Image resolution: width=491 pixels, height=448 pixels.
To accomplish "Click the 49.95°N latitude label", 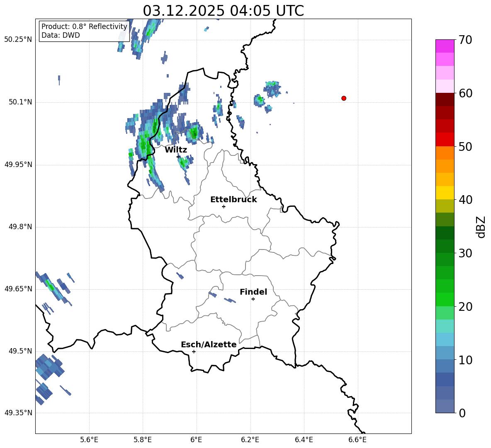I will [18, 165].
